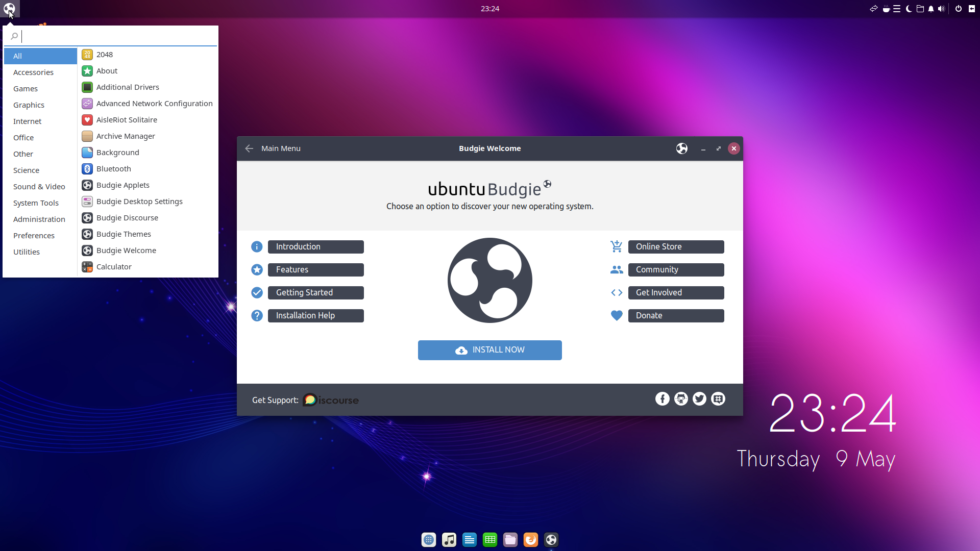Open the app grid launcher in dock
This screenshot has width=980, height=551.
coord(429,540)
